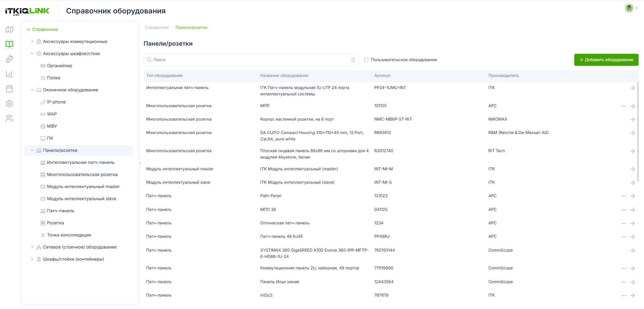Open the bar chart reports sidebar icon
This screenshot has width=644, height=309.
pyautogui.click(x=9, y=74)
